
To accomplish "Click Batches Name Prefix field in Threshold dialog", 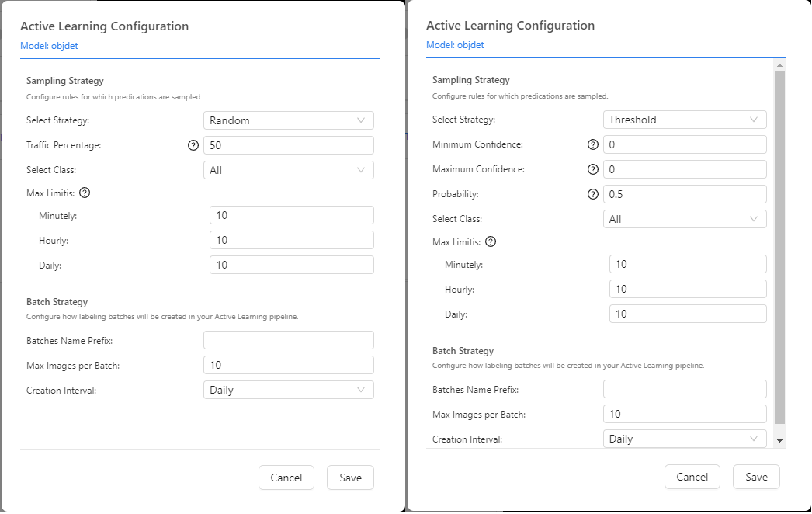I will coord(685,389).
